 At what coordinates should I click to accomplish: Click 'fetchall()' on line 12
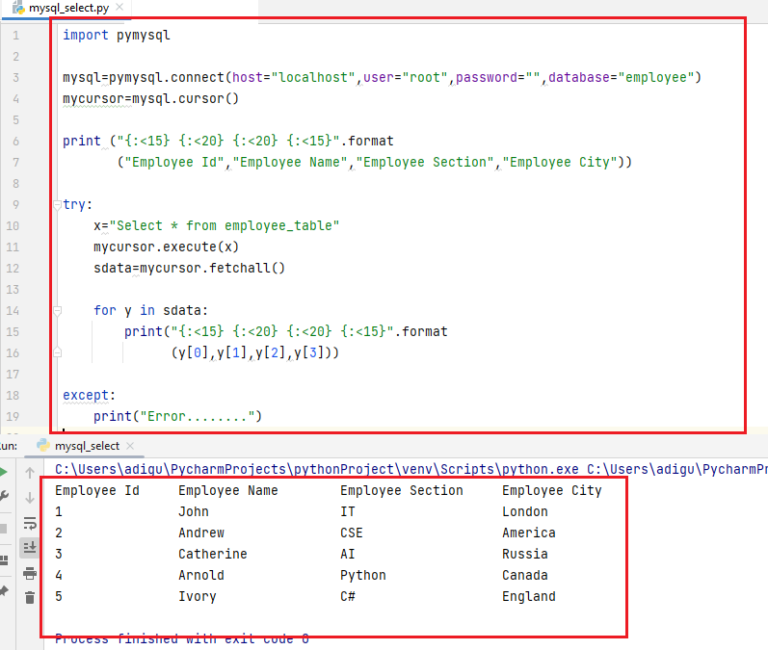coord(247,268)
